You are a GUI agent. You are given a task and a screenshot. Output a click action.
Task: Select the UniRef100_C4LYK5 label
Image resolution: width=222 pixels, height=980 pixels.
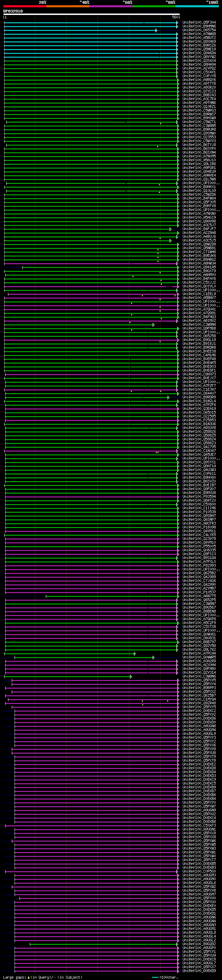click(x=199, y=535)
